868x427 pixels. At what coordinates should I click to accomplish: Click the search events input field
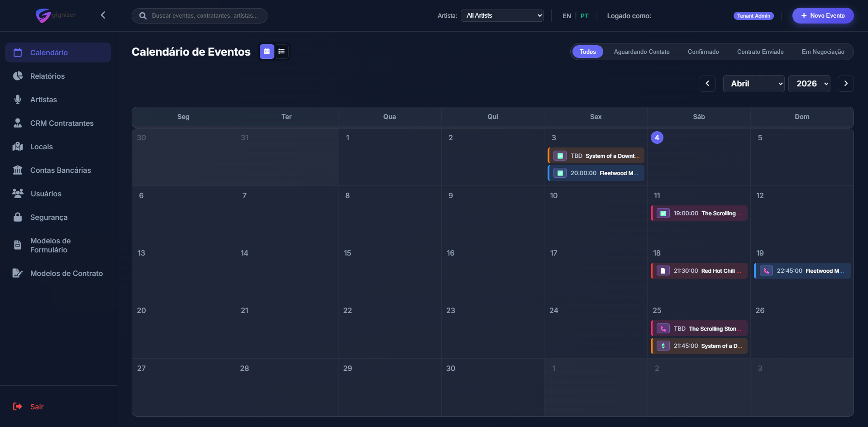205,16
